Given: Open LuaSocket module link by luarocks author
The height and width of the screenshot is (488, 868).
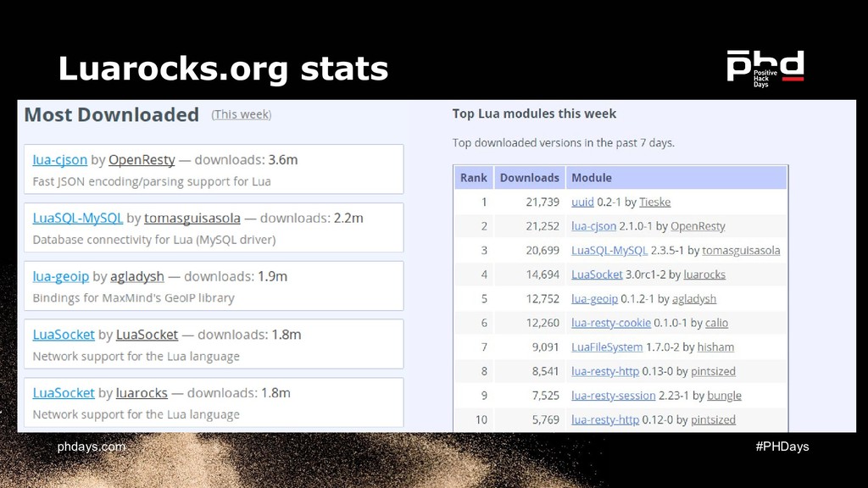Looking at the screenshot, I should 64,393.
